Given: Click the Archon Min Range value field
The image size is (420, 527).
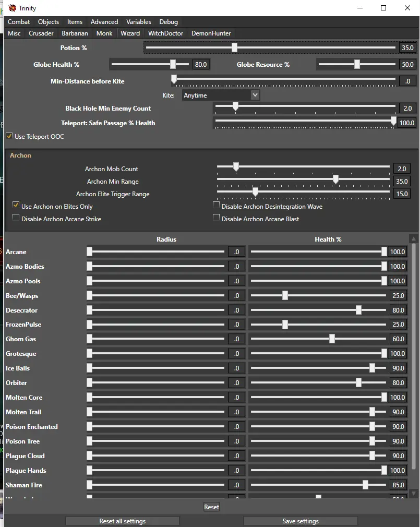Looking at the screenshot, I should coord(402,182).
